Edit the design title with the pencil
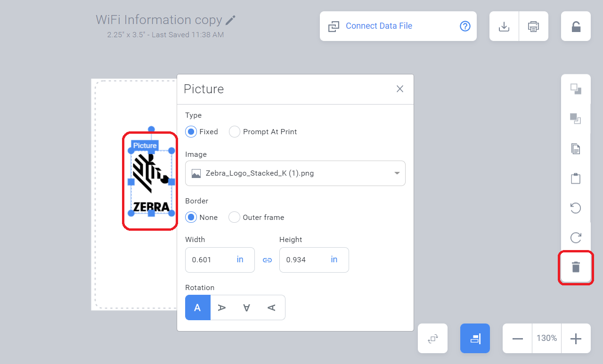 coord(229,19)
